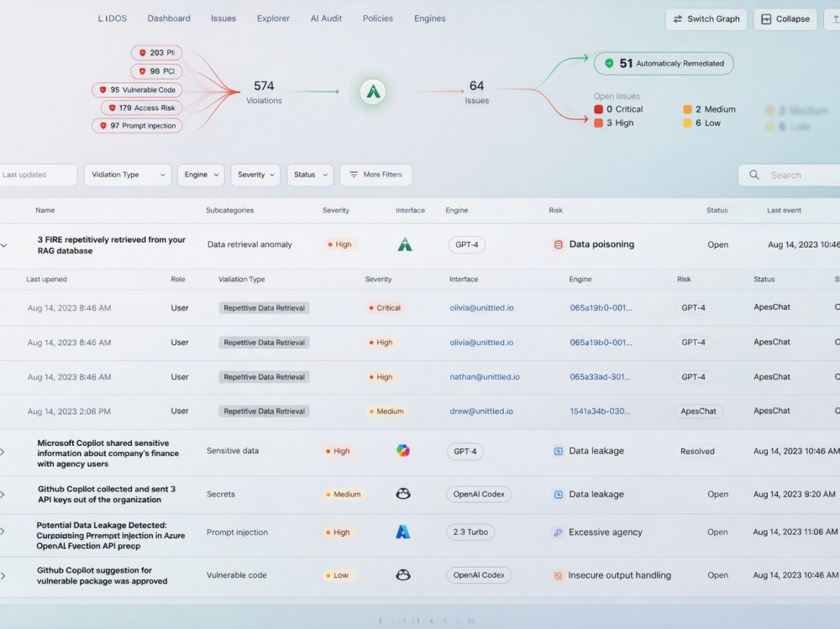Click the central green A engine icon
Screen dimensions: 840x629
pos(373,92)
